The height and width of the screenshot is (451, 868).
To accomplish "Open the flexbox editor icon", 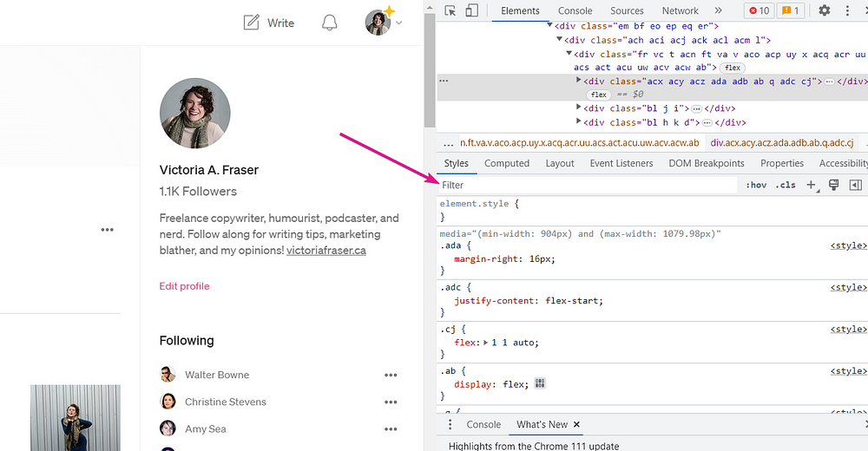I will [x=540, y=383].
